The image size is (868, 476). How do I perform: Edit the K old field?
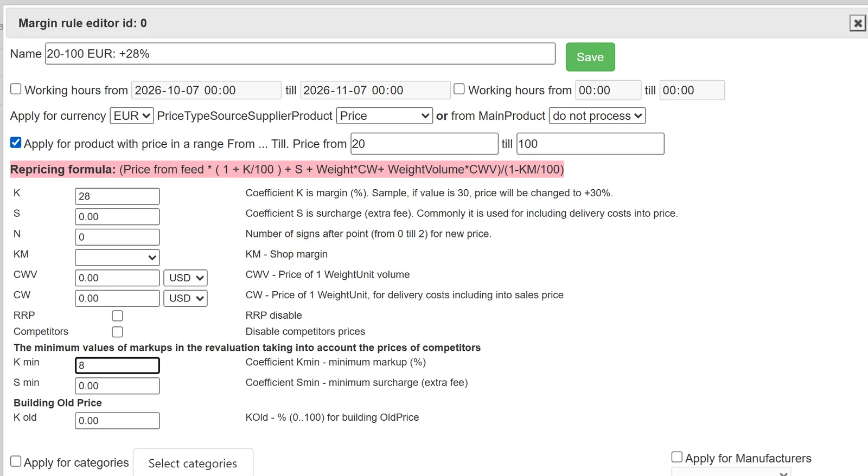click(117, 421)
